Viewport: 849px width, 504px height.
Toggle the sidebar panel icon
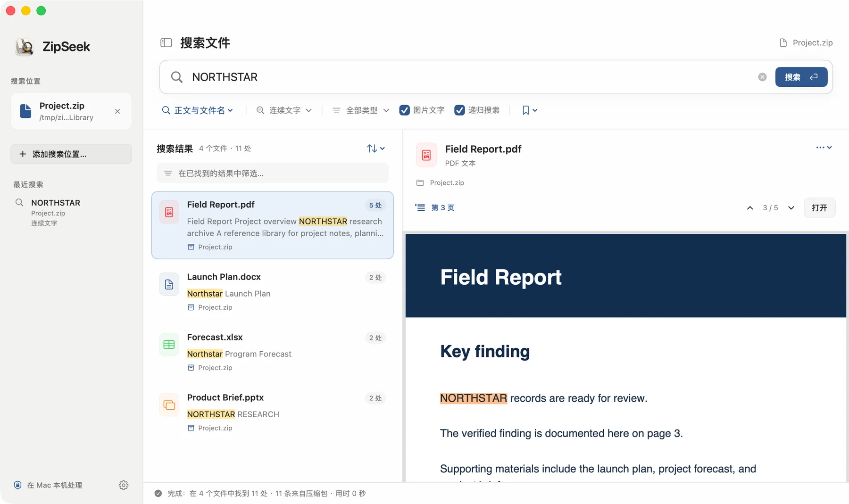click(166, 43)
